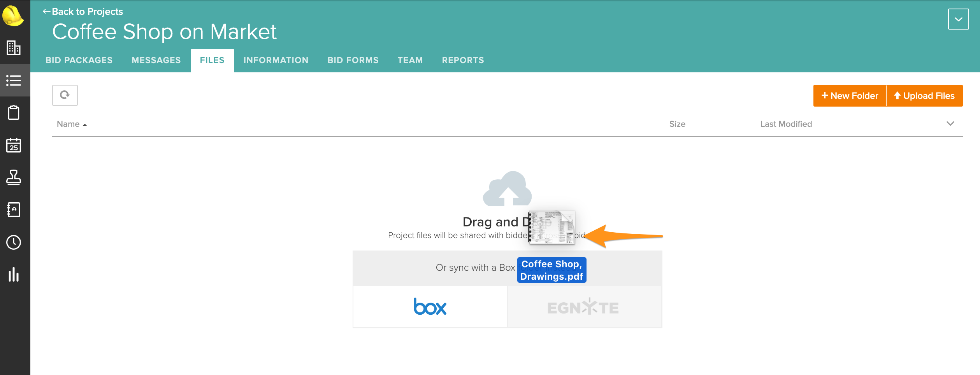Click the clock icon in sidebar

click(14, 242)
